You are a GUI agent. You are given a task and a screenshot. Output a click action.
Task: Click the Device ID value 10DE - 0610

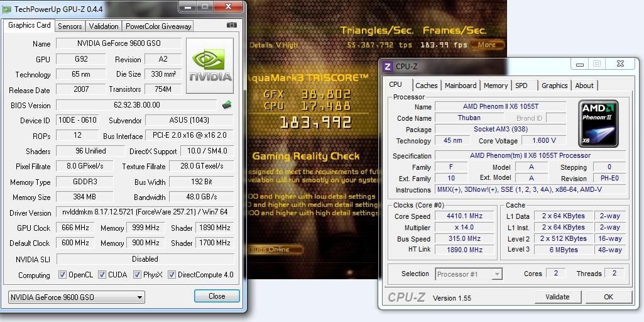(x=77, y=120)
